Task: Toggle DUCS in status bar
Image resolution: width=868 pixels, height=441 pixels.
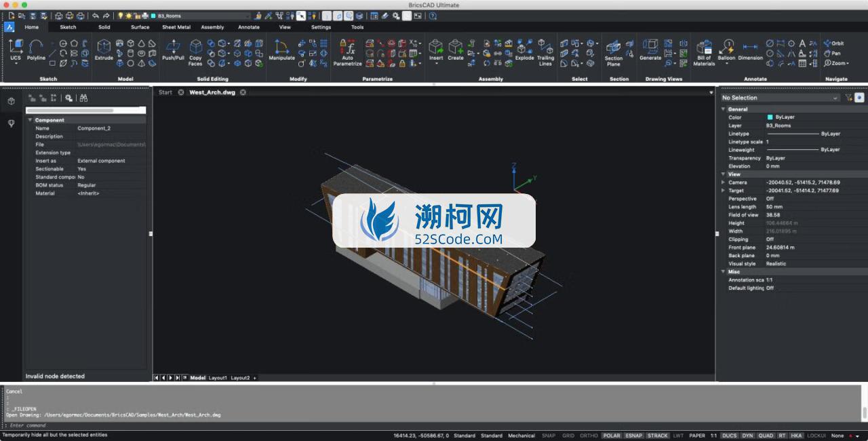Action: [x=730, y=436]
